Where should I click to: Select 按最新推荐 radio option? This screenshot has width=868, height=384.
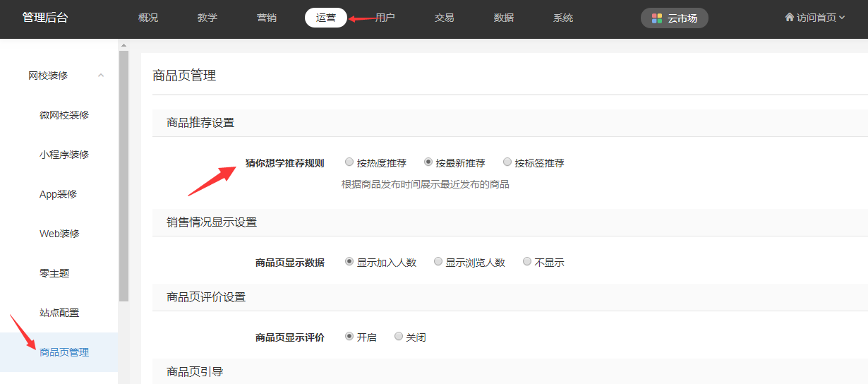pyautogui.click(x=428, y=162)
